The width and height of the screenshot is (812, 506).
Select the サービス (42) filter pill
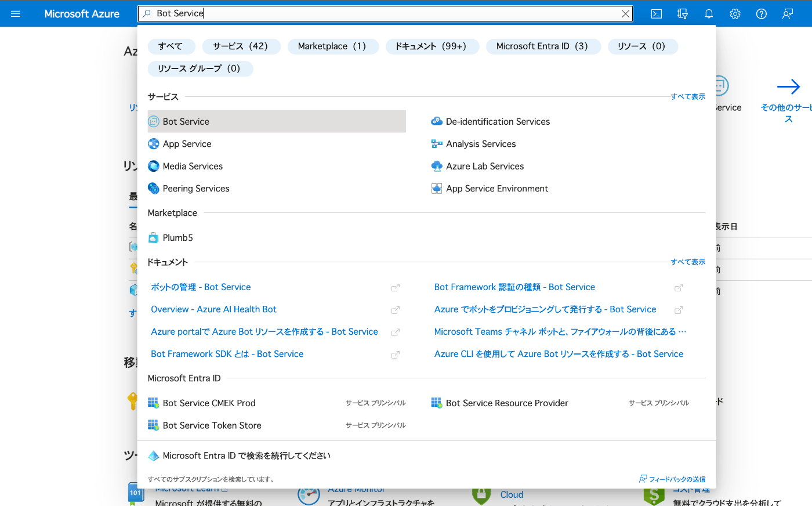(241, 46)
